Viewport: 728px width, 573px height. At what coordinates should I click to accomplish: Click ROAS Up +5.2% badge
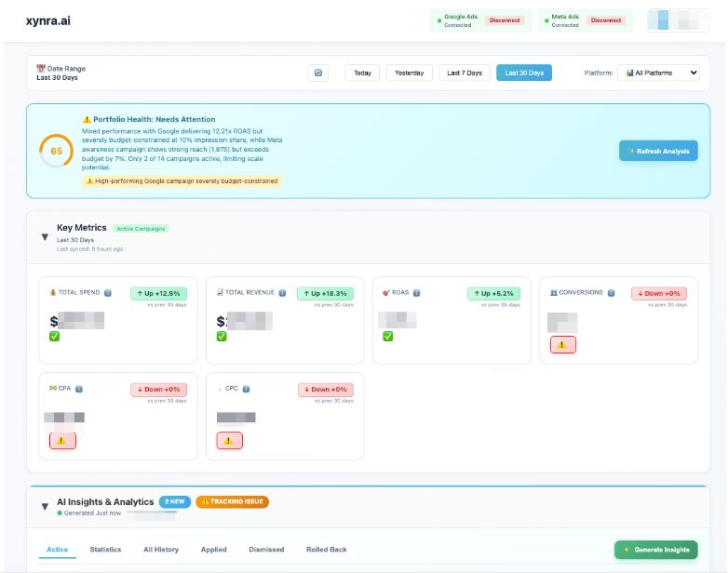pos(494,294)
